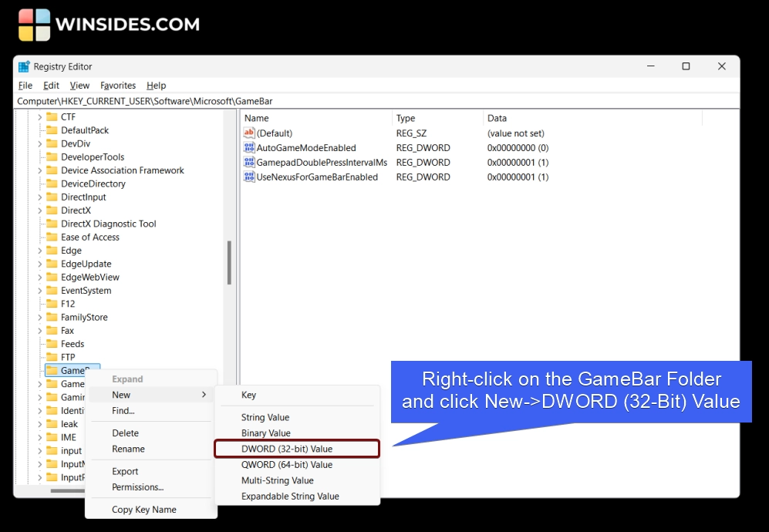Expand the Edge key

coord(40,251)
